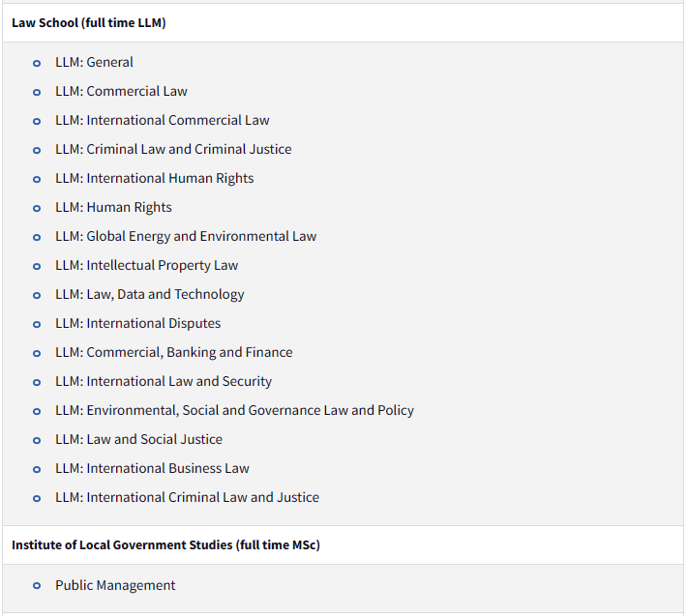Image resolution: width=689 pixels, height=616 pixels.
Task: Select LLM: Law, Data and Technology
Action: click(x=149, y=294)
